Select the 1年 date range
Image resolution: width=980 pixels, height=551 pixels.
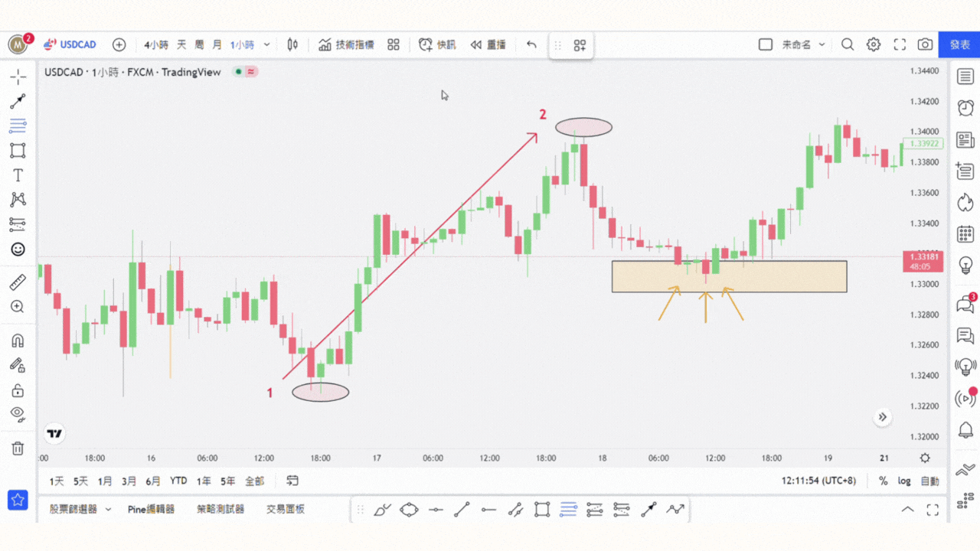point(204,481)
